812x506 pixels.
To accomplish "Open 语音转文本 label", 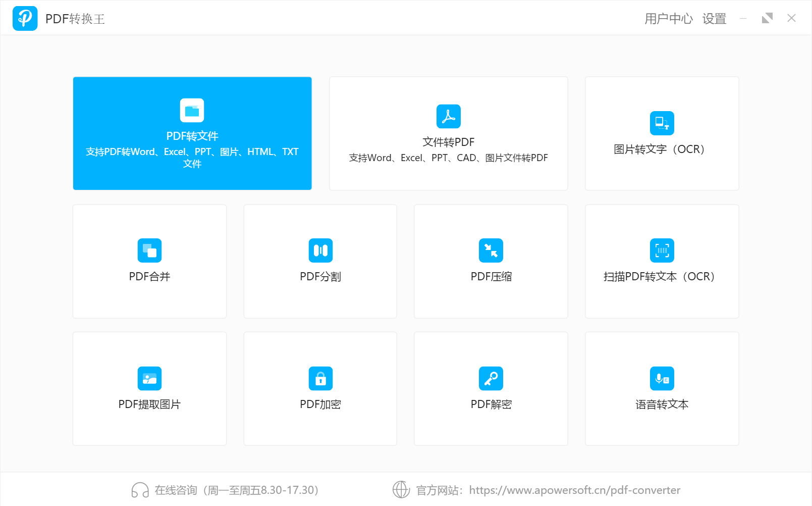I will pyautogui.click(x=662, y=404).
